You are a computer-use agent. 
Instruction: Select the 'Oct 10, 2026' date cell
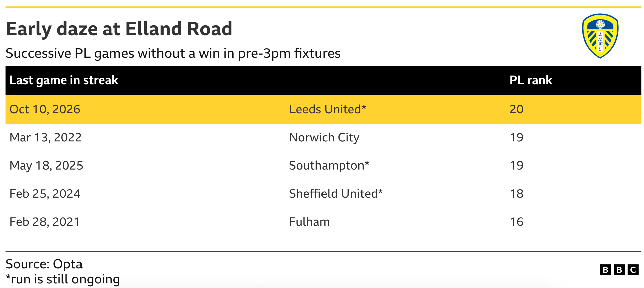(x=45, y=110)
